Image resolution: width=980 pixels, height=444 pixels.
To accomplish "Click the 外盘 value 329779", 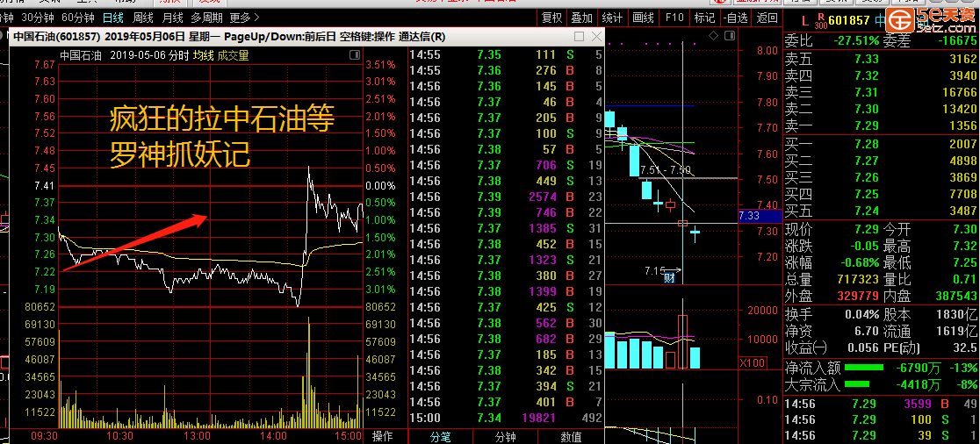I will coord(856,296).
